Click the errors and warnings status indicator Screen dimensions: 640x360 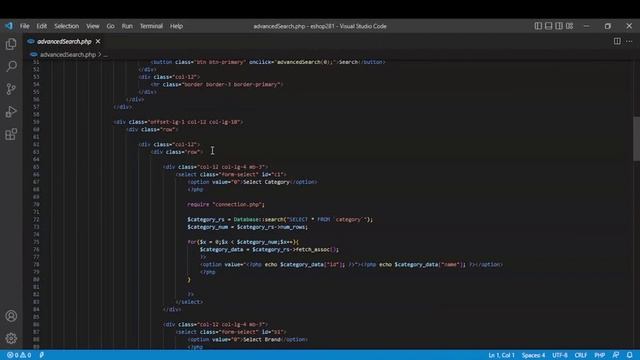(x=19, y=355)
